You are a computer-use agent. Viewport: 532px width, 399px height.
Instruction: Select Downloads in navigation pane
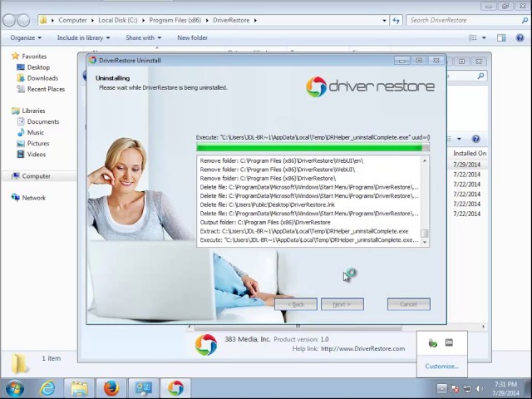tap(42, 78)
